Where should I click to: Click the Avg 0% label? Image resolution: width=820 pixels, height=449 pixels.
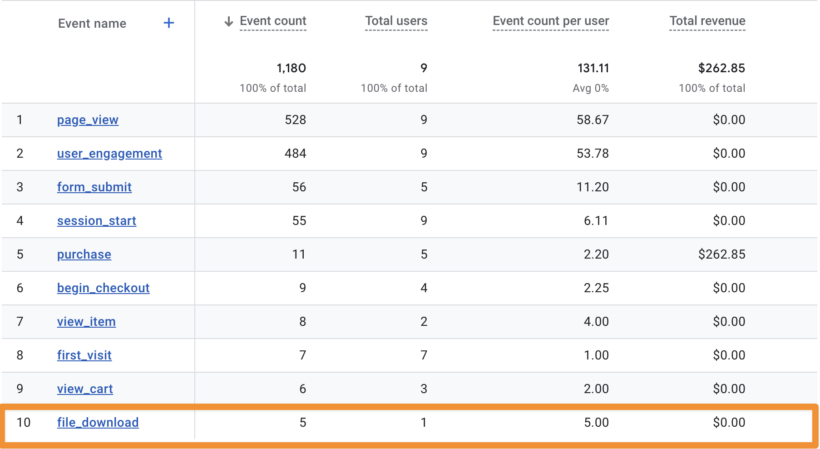pyautogui.click(x=590, y=88)
